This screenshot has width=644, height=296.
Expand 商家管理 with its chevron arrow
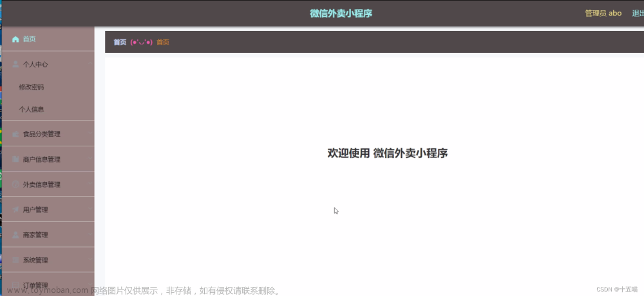pos(90,234)
